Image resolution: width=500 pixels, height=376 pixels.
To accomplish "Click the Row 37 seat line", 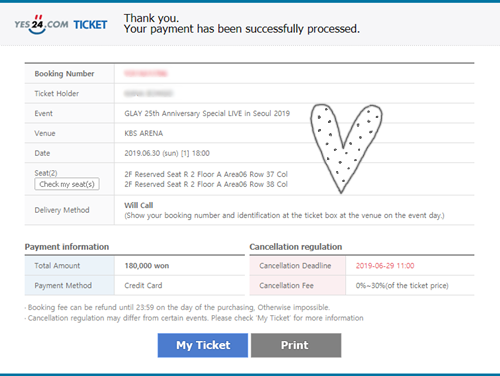I will coord(206,174).
